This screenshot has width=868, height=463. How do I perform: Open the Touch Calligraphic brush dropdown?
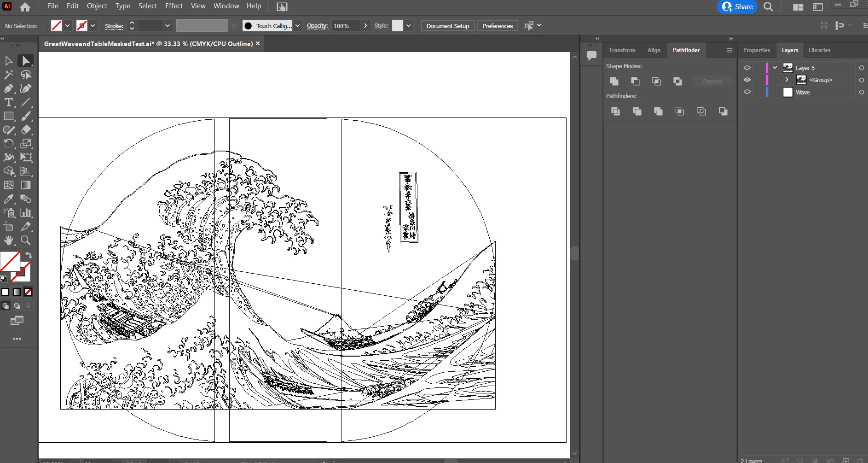point(298,26)
